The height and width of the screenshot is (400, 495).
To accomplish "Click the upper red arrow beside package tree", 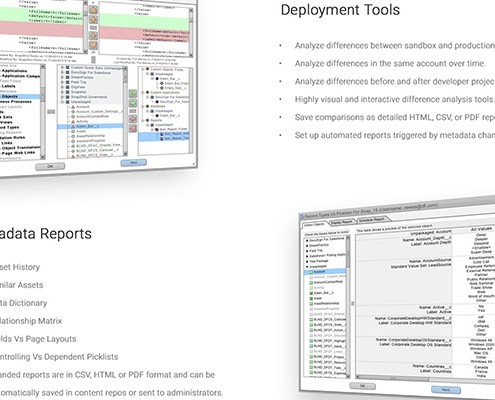I will 133,119.
